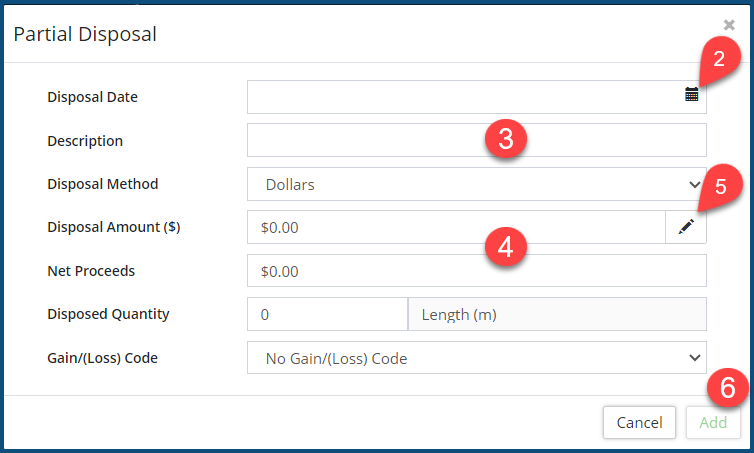Click the red annotation badge numbered 6
The image size is (754, 453).
727,388
